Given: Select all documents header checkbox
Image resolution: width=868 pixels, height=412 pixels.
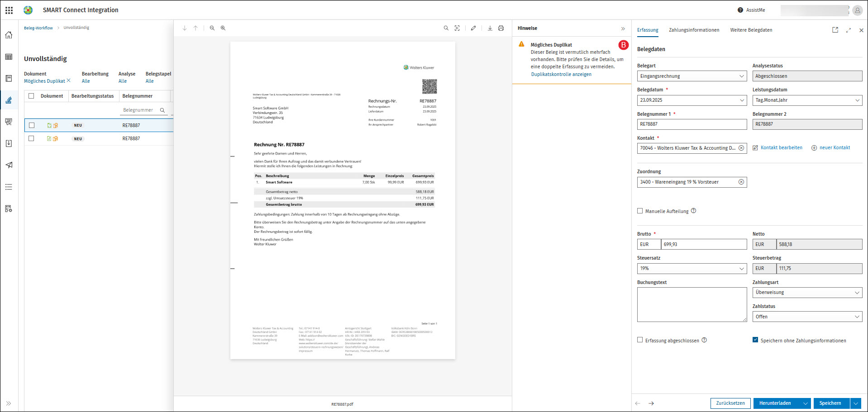Looking at the screenshot, I should pyautogui.click(x=31, y=96).
